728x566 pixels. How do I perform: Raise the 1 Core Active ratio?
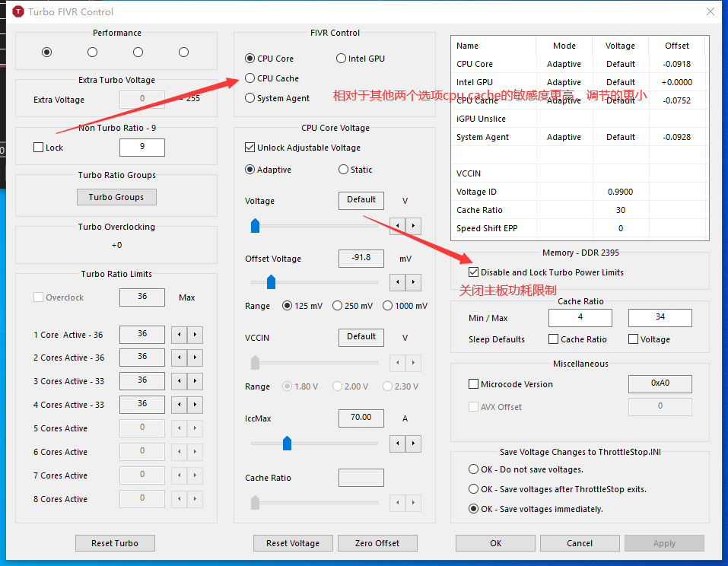195,335
